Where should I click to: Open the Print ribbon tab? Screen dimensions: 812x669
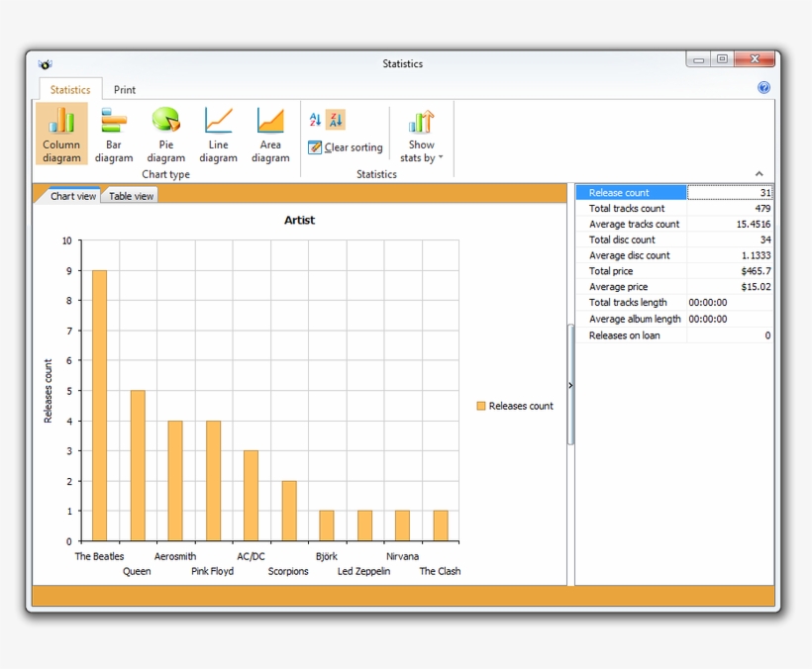[x=125, y=89]
